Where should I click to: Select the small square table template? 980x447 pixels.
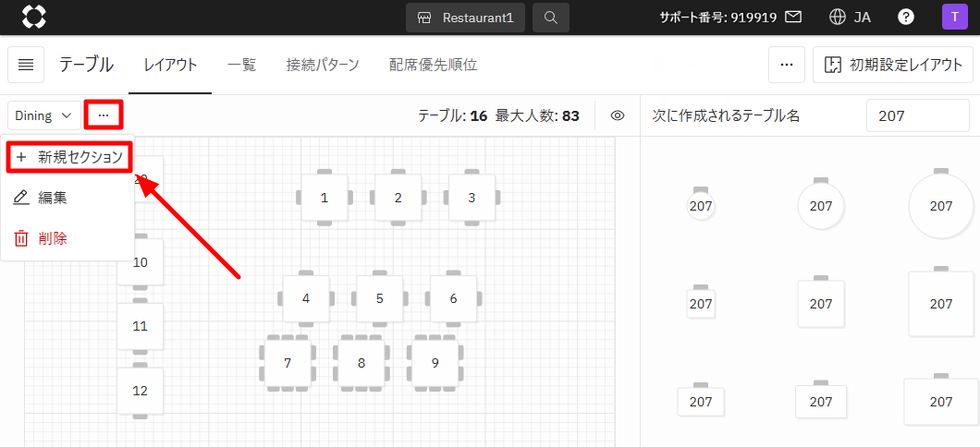click(701, 303)
